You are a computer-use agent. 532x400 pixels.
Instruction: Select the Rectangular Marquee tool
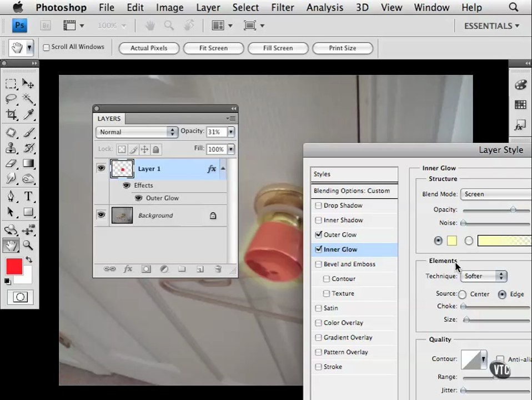(x=11, y=83)
